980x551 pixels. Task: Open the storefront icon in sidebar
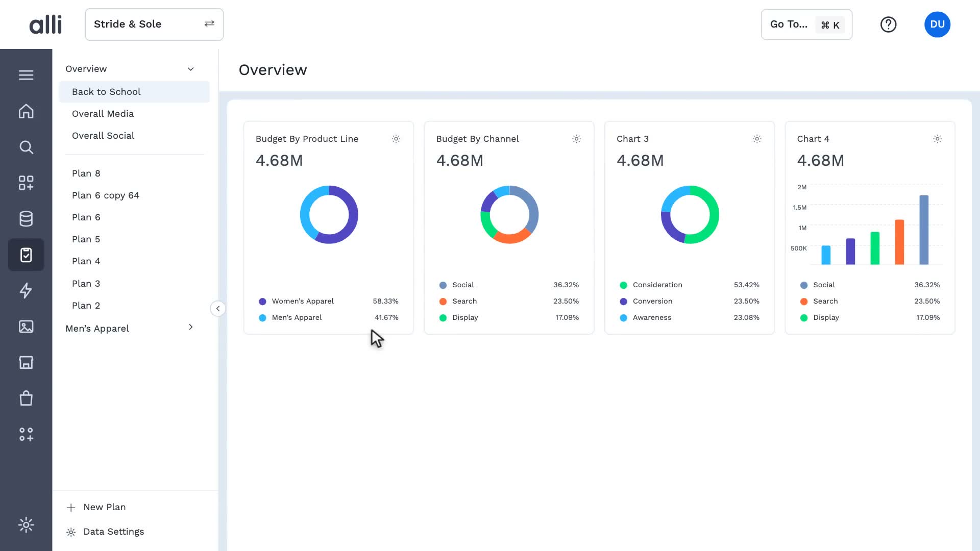[x=26, y=362]
